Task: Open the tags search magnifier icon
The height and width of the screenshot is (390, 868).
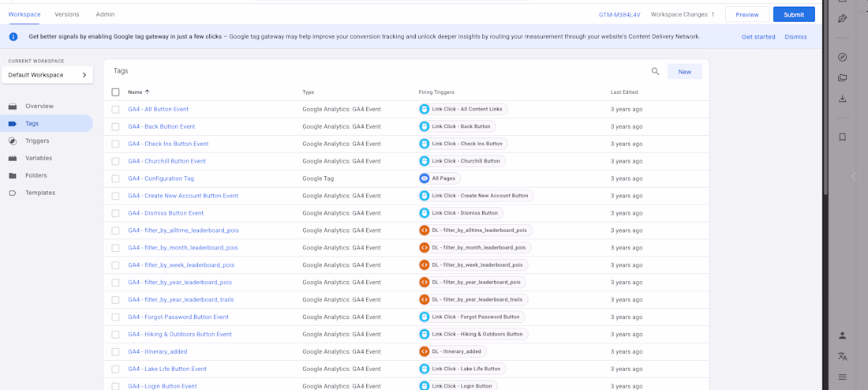Action: point(655,72)
